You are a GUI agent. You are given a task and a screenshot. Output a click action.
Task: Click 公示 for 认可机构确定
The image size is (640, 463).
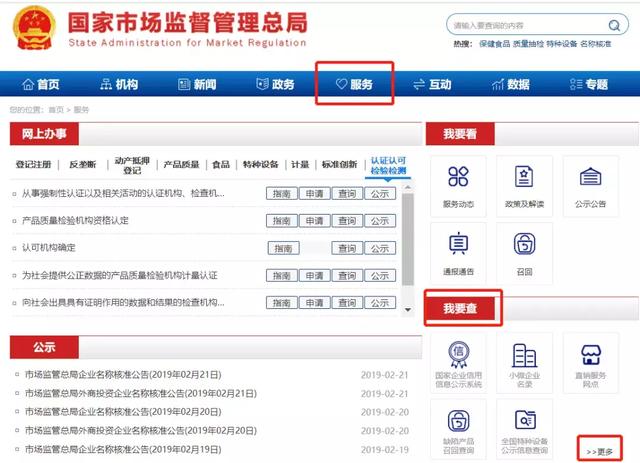380,248
